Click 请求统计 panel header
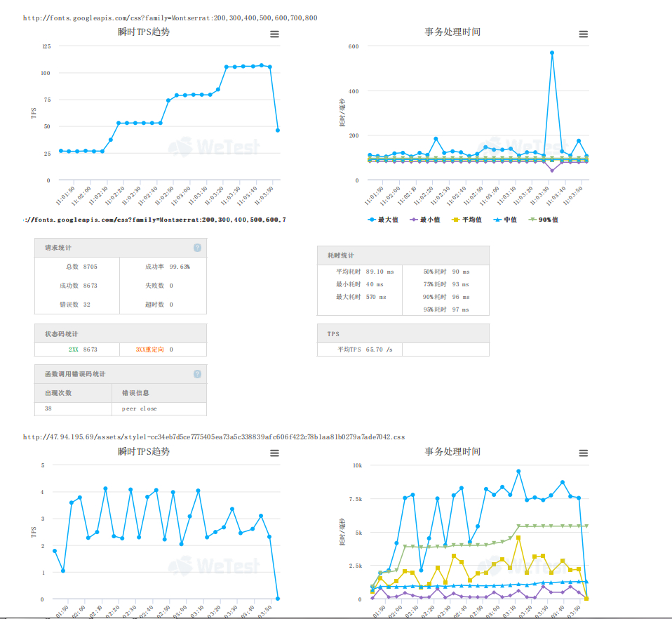The image size is (672, 619). 121,248
